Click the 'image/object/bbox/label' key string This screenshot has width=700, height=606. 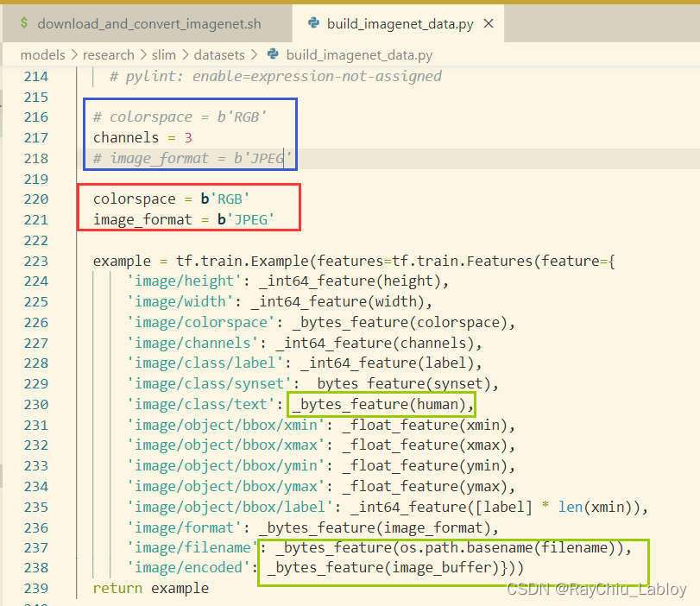pos(230,507)
